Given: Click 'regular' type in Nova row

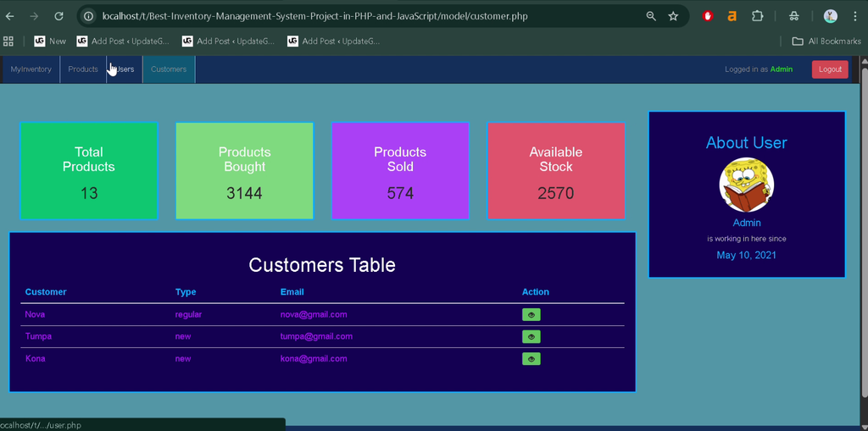Looking at the screenshot, I should click(188, 315).
